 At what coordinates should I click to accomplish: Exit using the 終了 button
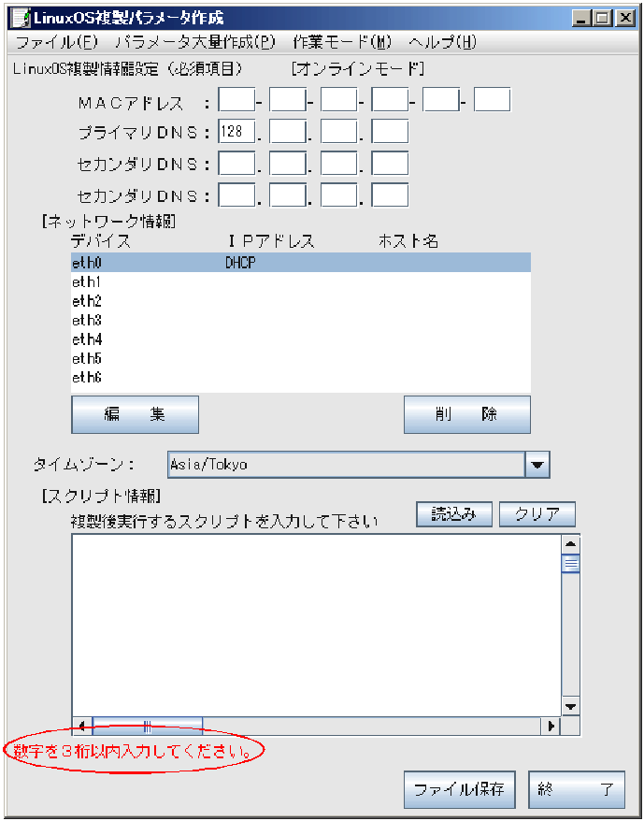[577, 789]
